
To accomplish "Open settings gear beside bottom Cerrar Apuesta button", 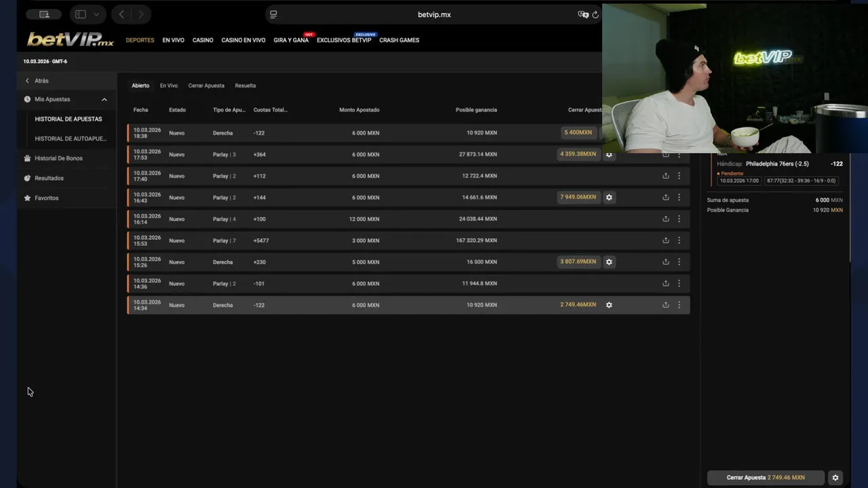I will tap(835, 478).
